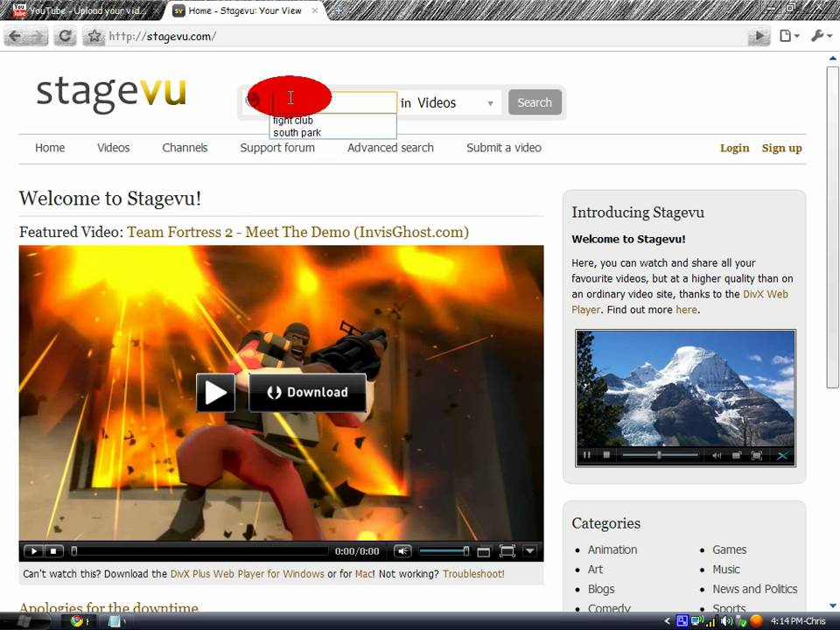The image size is (840, 630).
Task: Go forward with the browser forward arrow
Action: point(37,36)
